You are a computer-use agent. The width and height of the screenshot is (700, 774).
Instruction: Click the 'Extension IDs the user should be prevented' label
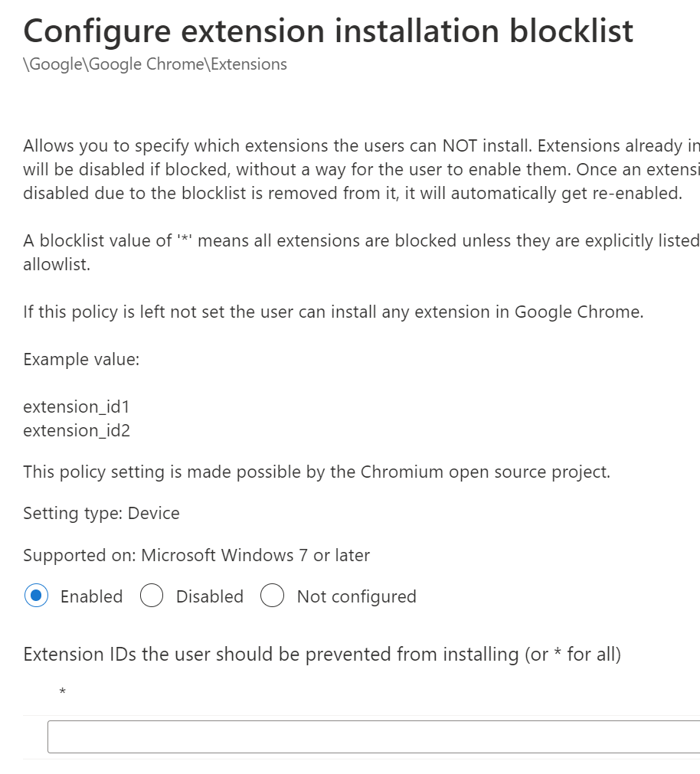[322, 655]
